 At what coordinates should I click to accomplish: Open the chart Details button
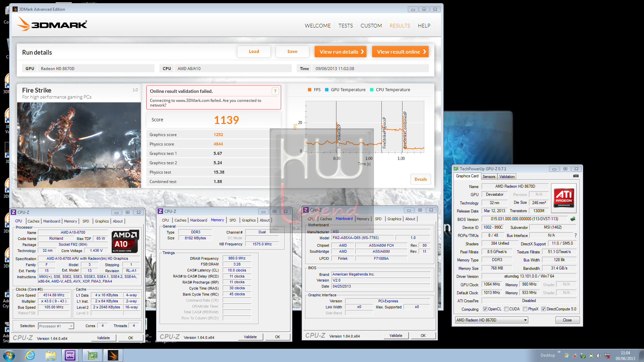[421, 179]
